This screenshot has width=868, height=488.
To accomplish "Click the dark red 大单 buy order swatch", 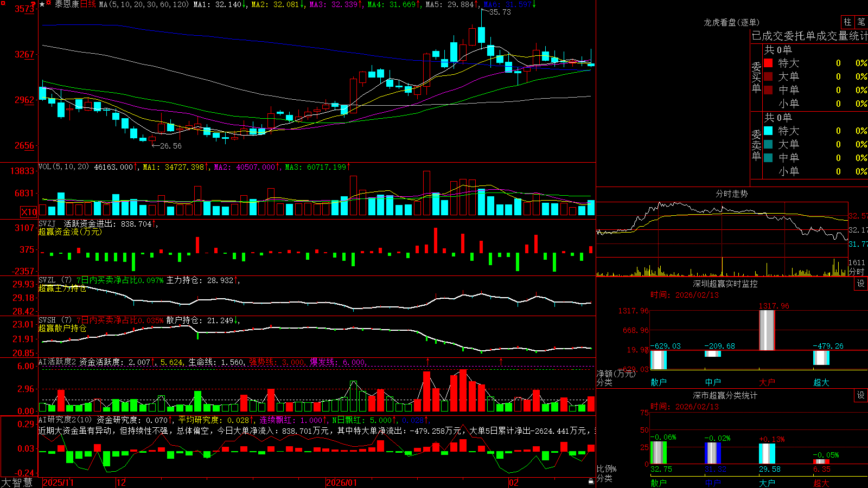I will (768, 76).
